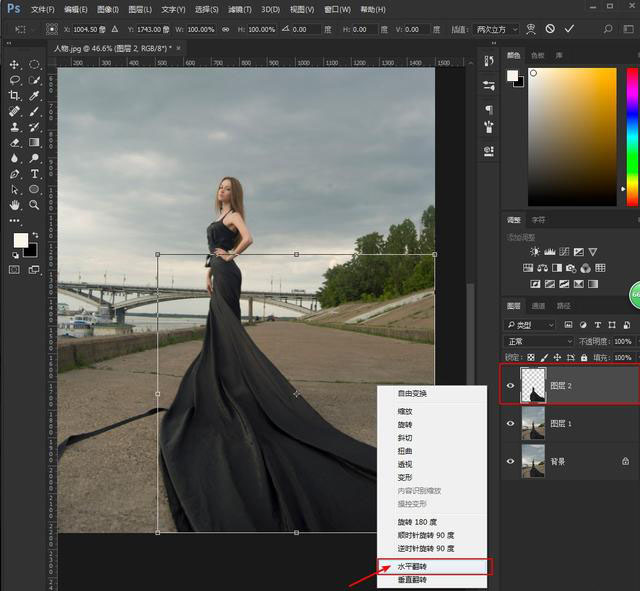Open the interpolation dropdown 两次立方
The image size is (640, 591).
(x=497, y=29)
